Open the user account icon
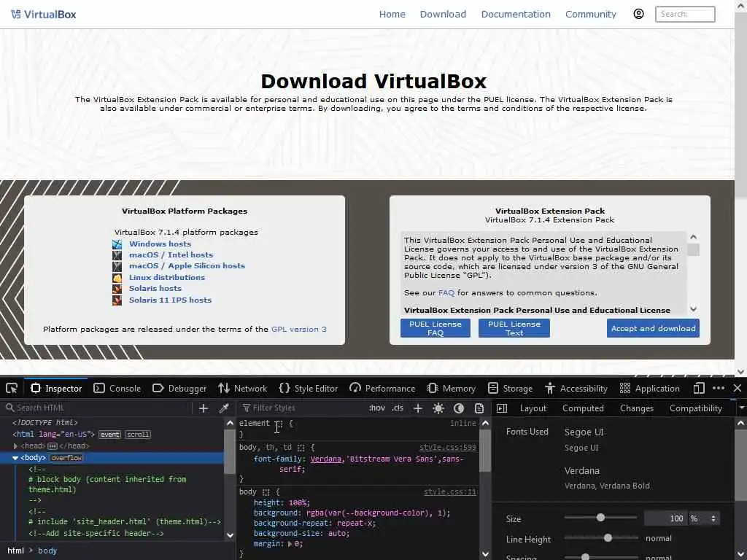The height and width of the screenshot is (560, 747). (638, 14)
